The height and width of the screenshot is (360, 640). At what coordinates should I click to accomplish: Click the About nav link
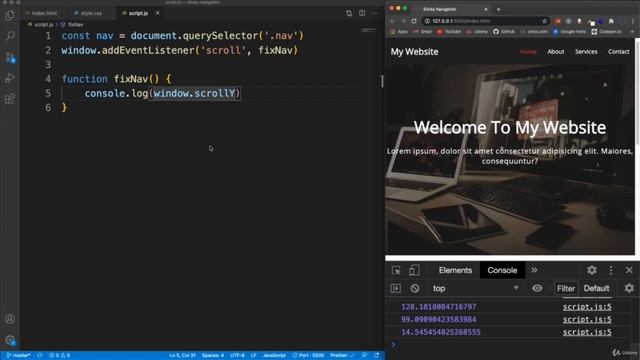(556, 51)
